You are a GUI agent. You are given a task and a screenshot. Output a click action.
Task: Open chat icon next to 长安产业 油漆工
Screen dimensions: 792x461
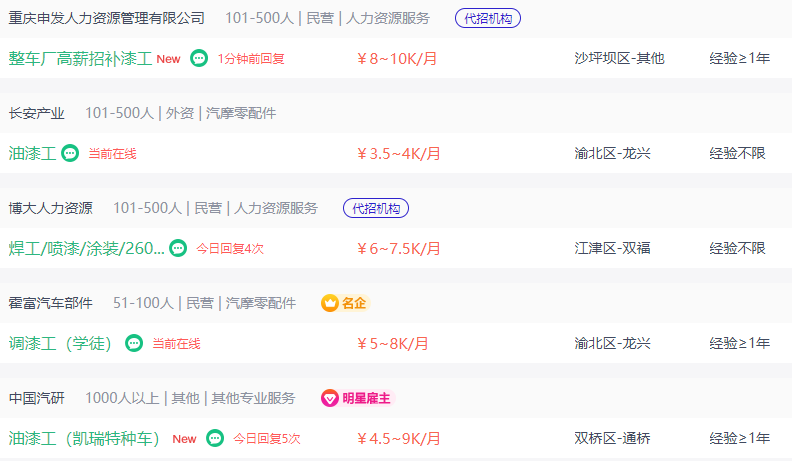click(70, 153)
